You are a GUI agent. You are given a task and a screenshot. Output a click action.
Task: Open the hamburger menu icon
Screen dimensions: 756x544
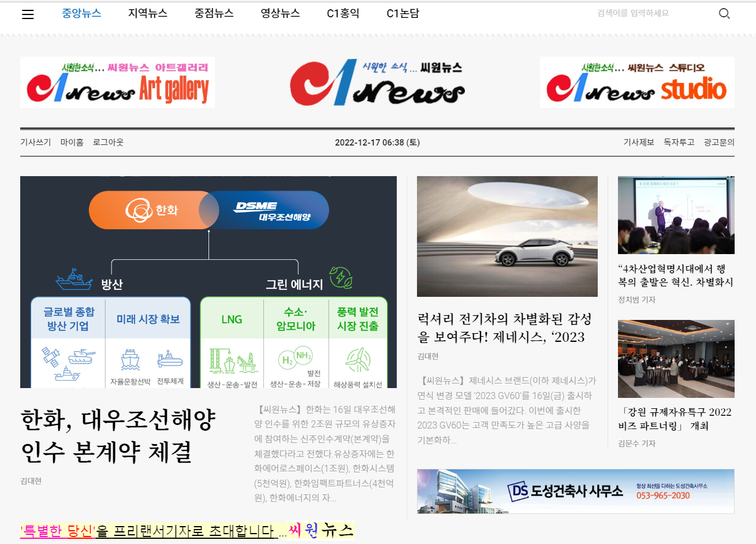tap(28, 14)
